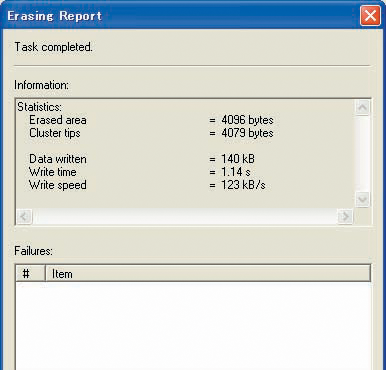Select the 'Data written' label
386x370 pixels.
click(58, 159)
